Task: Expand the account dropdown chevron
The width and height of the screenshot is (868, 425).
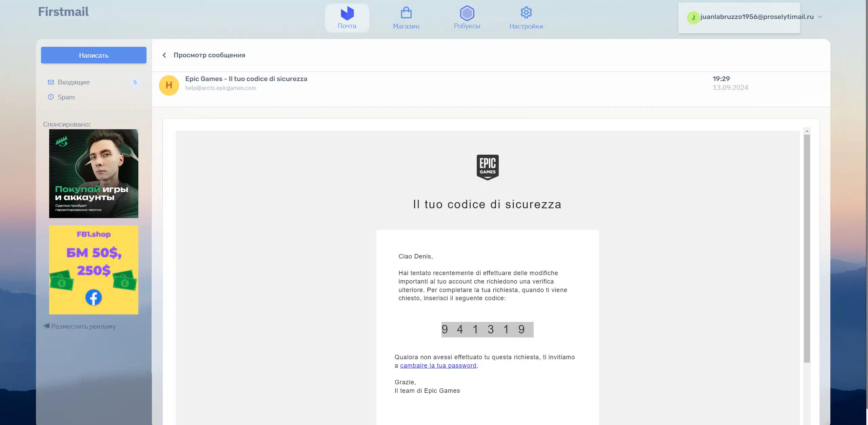Action: pos(820,17)
